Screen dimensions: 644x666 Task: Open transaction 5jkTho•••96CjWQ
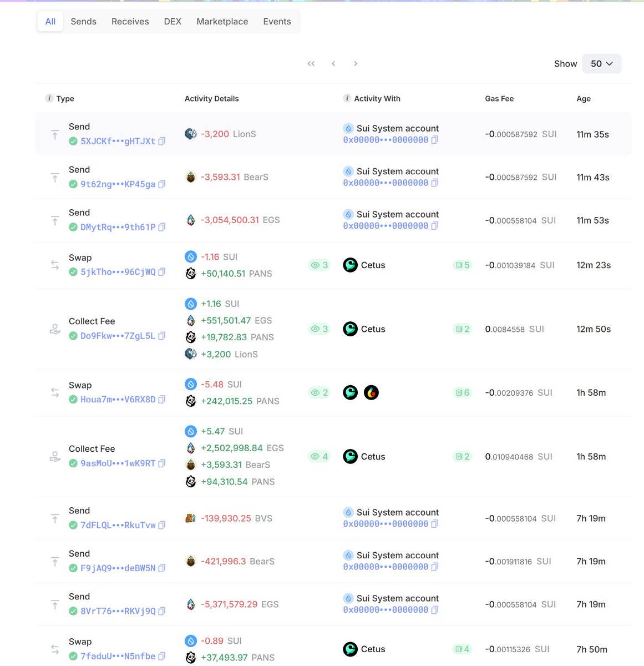pyautogui.click(x=118, y=272)
